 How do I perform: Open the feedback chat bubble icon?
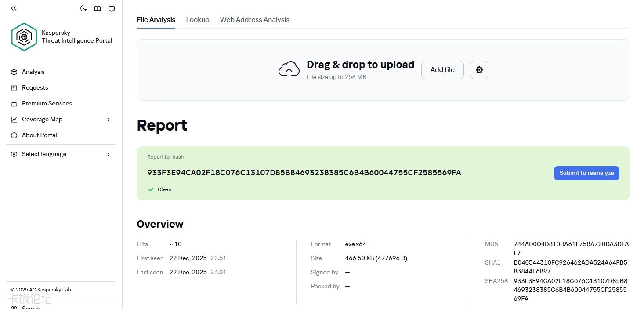click(112, 9)
